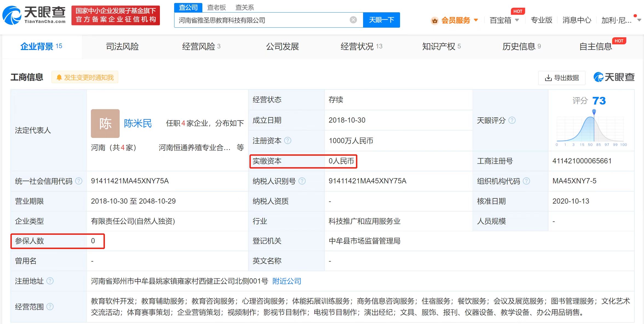Click the question icon beside 注册地址
The height and width of the screenshot is (324, 644).
[x=50, y=281]
